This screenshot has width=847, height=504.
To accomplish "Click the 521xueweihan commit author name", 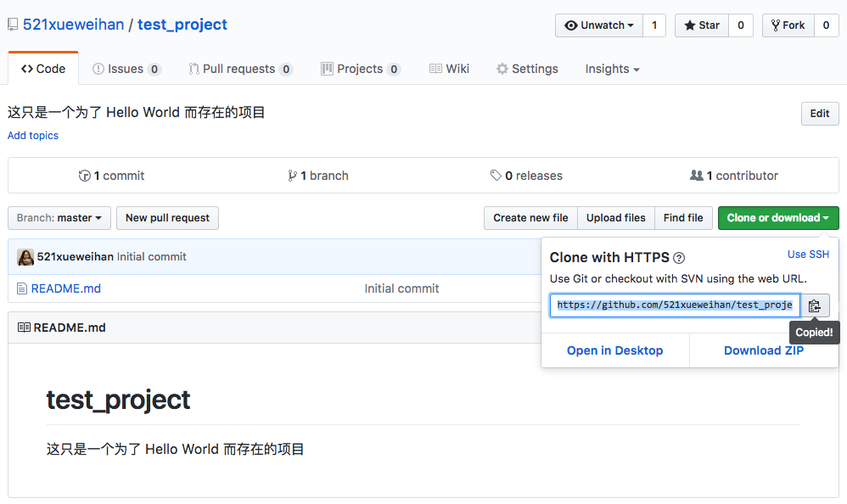I will 75,256.
